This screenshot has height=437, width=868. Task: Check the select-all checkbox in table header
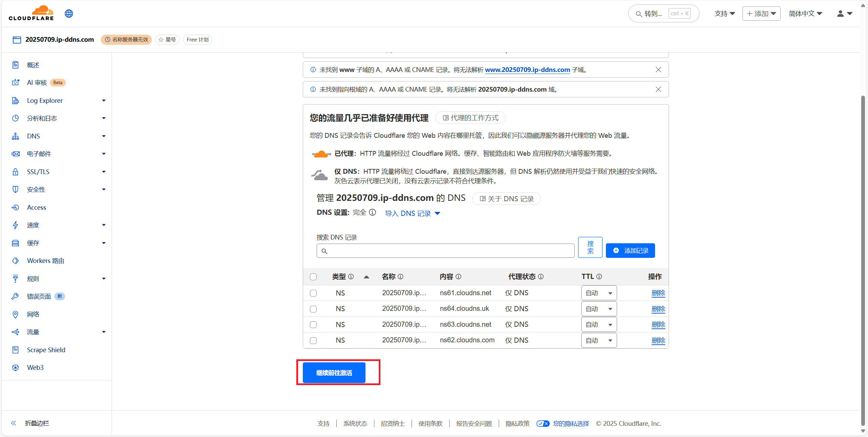click(x=313, y=277)
